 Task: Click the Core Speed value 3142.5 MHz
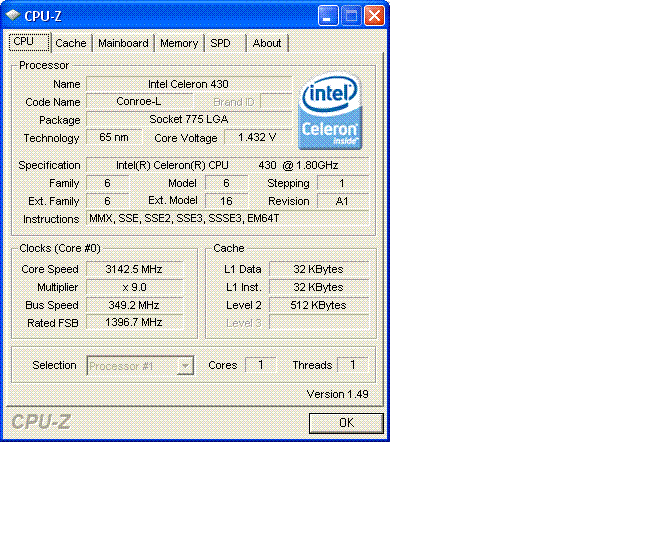pyautogui.click(x=134, y=269)
